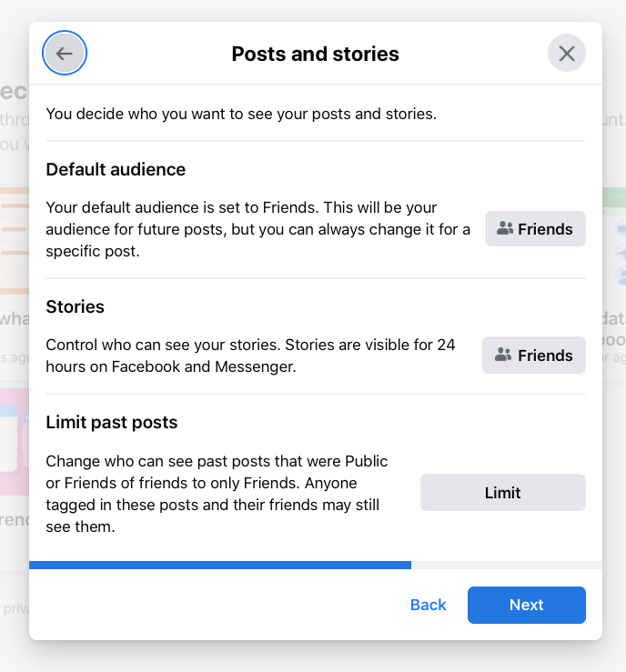Viewport: 626px width, 672px height.
Task: Click the 'Posts and stories' dialog title
Action: click(315, 55)
